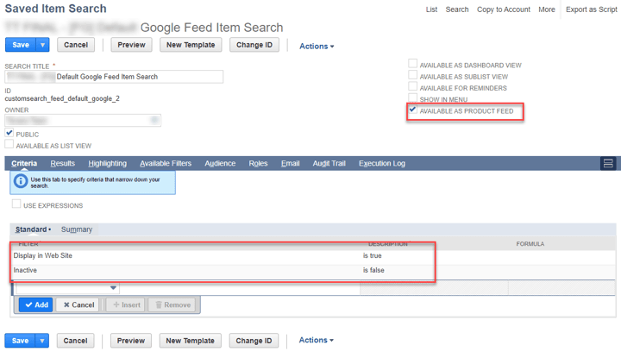Screen dimensions: 621x364
Task: Click the bottom New Template button
Action: (x=190, y=341)
